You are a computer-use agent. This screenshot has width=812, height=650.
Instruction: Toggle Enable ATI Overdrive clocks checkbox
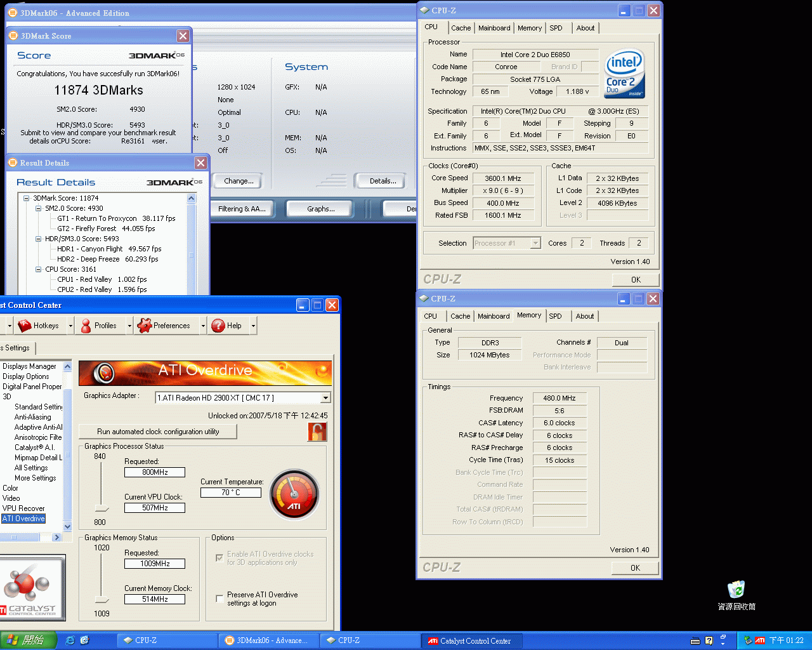coord(219,558)
